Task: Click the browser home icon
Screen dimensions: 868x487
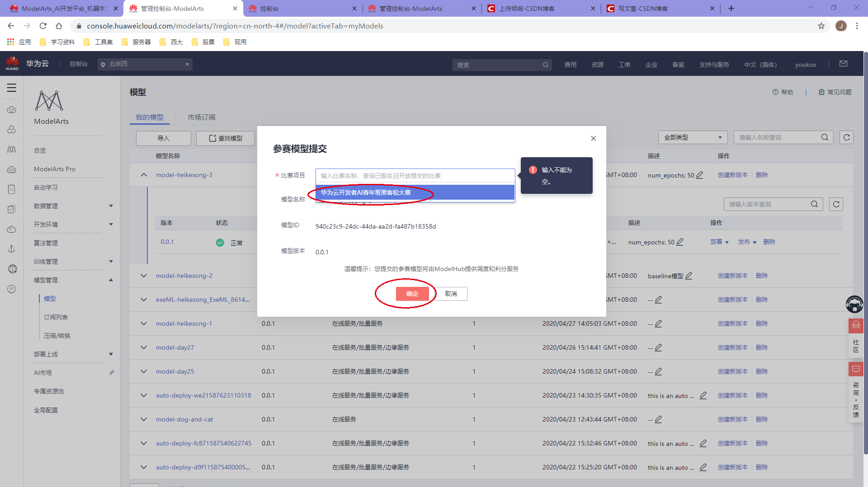Action: pos(59,26)
